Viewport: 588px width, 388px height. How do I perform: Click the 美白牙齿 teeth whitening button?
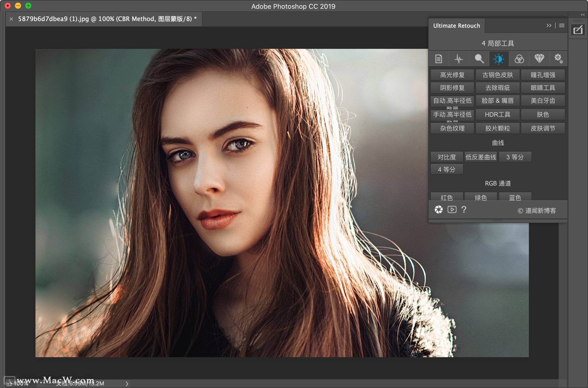click(543, 100)
